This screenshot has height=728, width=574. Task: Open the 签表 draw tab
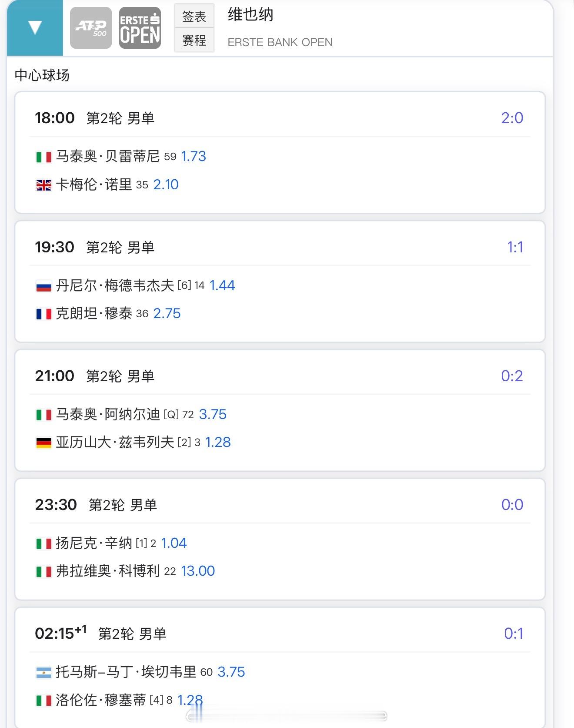tap(194, 17)
